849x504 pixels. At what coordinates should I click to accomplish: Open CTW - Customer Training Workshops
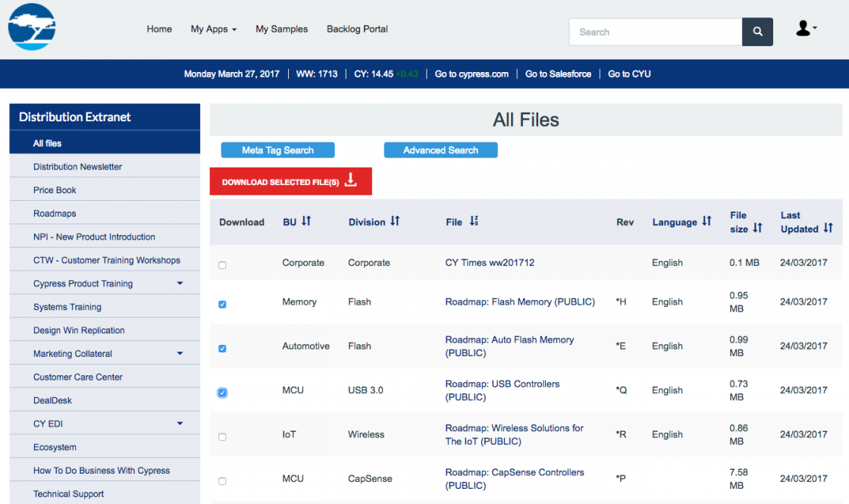point(105,260)
